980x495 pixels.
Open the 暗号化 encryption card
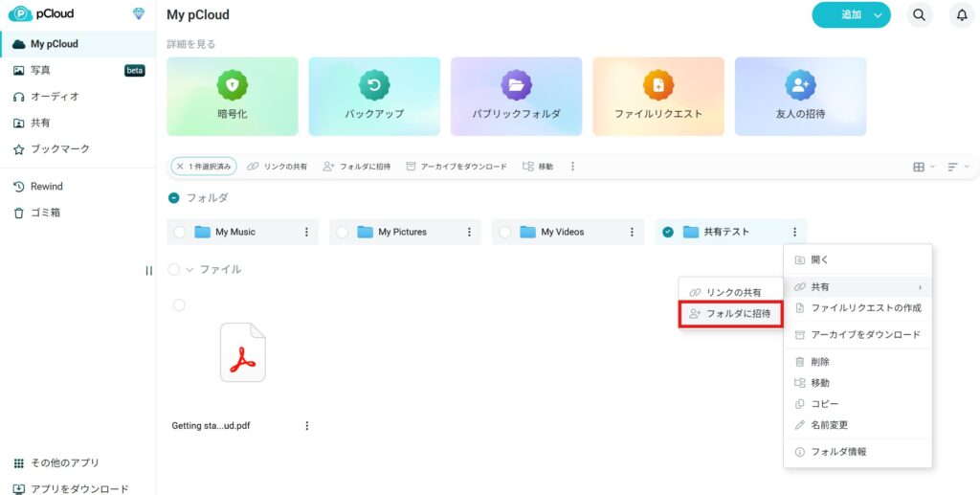233,96
